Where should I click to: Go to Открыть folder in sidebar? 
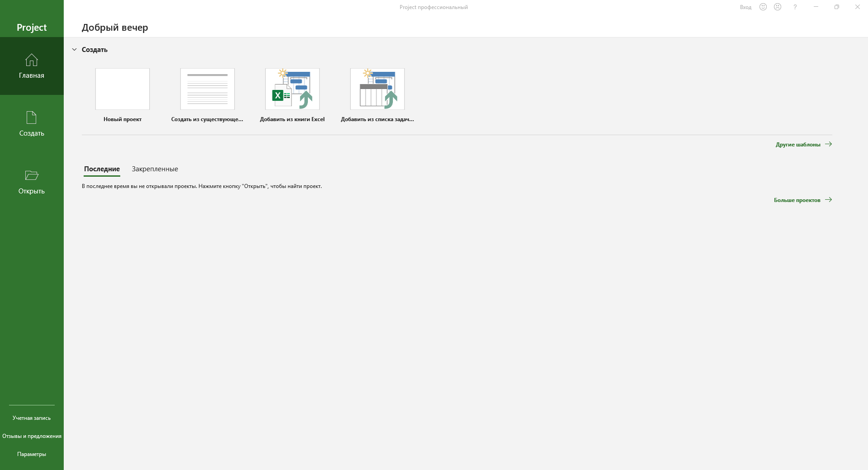(x=32, y=182)
